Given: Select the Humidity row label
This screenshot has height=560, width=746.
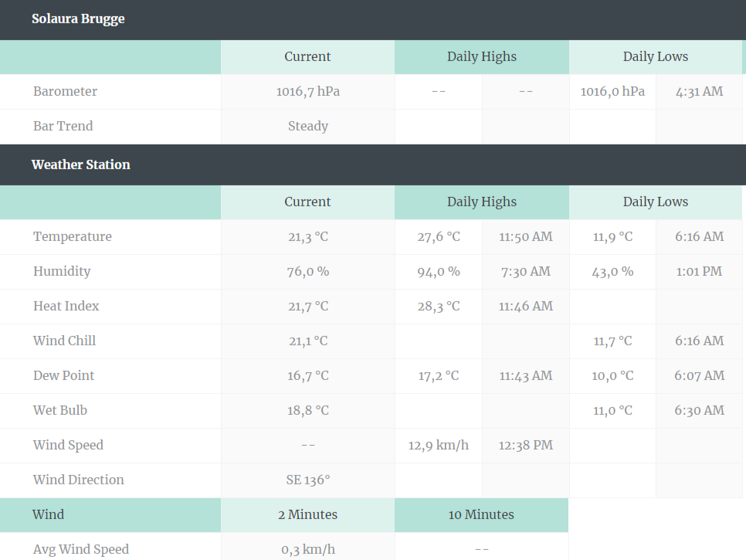Looking at the screenshot, I should tap(62, 271).
